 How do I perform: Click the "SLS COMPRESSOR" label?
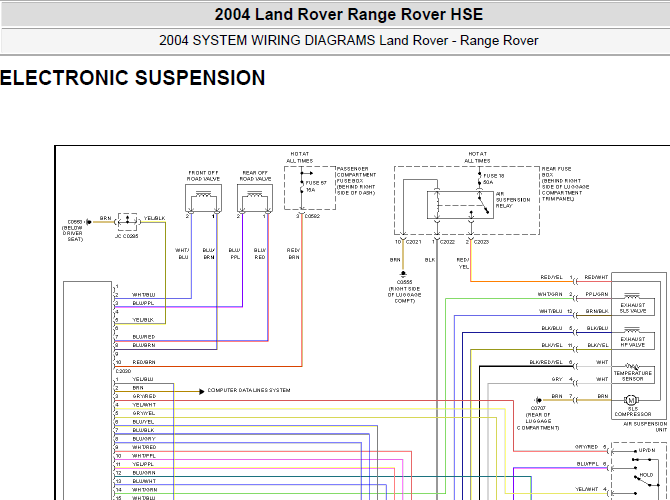633,412
